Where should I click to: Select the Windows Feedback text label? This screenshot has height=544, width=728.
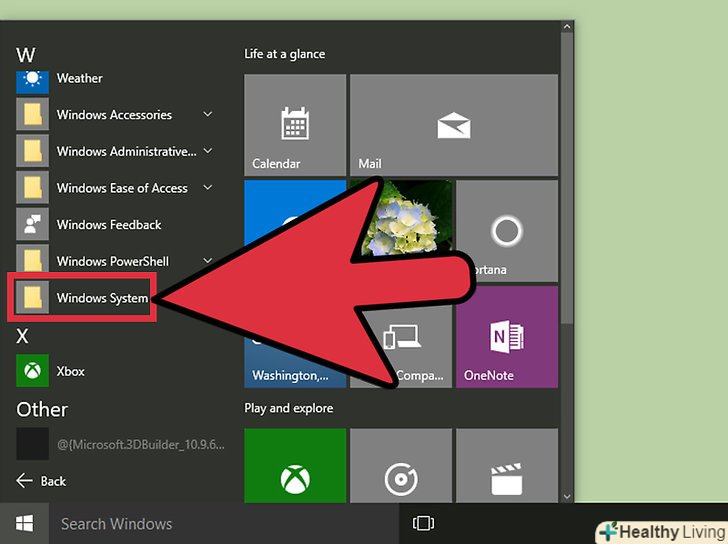coord(109,225)
